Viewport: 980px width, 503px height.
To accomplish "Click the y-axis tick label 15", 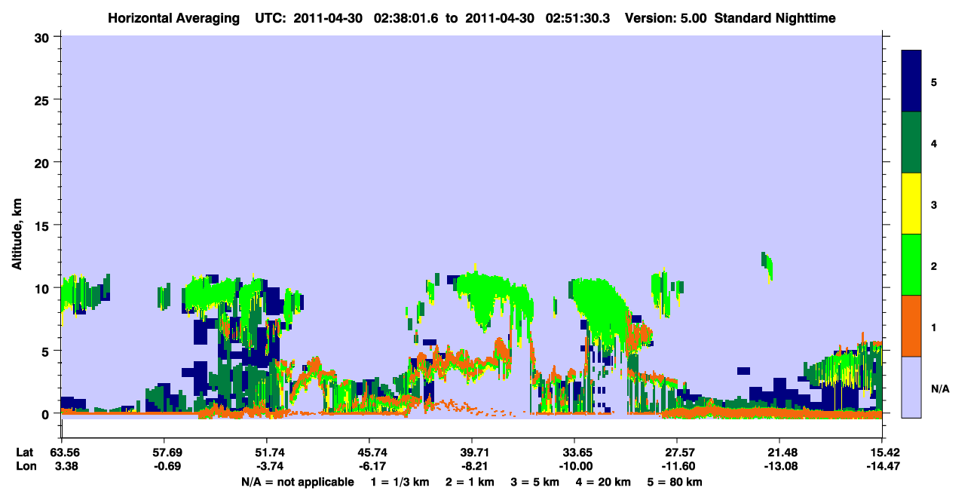I will (x=44, y=225).
